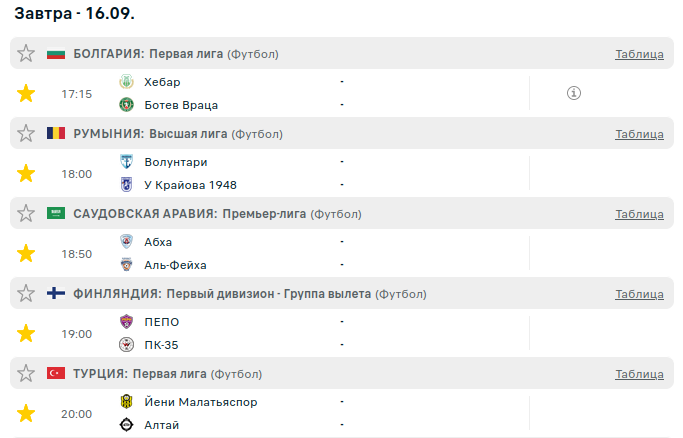This screenshot has width=683, height=438.
Task: Open Таблица for Болгария Первая лига
Action: click(x=639, y=54)
